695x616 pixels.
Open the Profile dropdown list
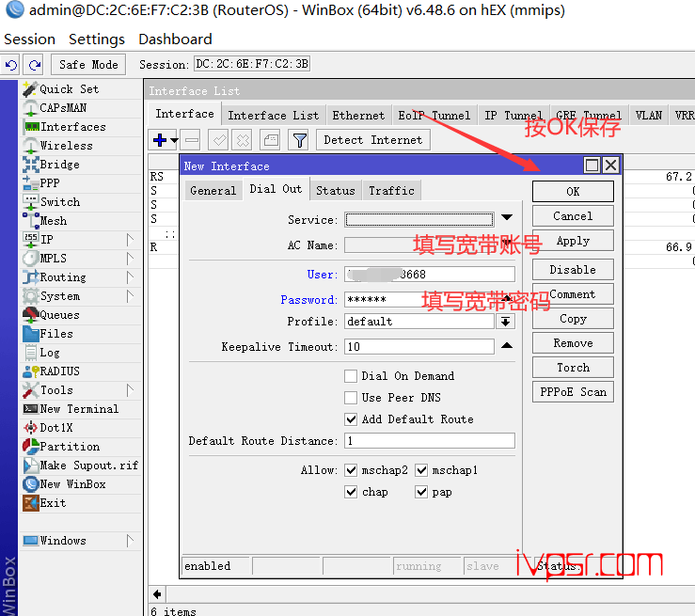point(505,322)
